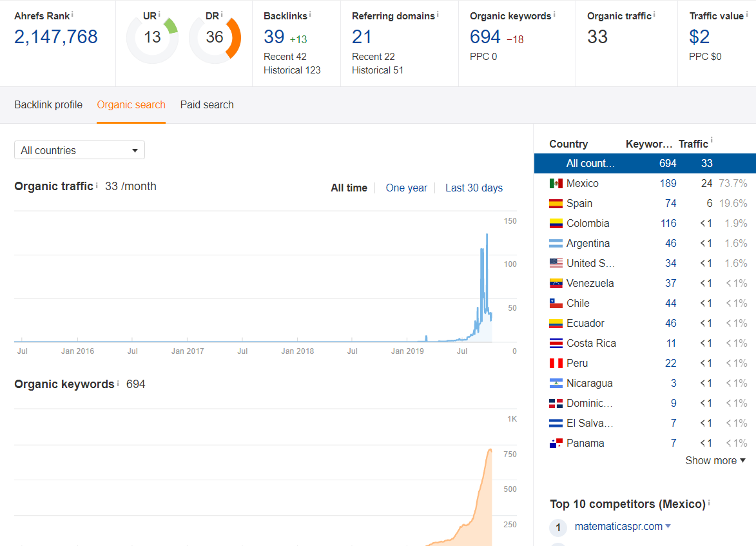This screenshot has height=546, width=756.
Task: Click the United States flag icon
Action: click(556, 264)
